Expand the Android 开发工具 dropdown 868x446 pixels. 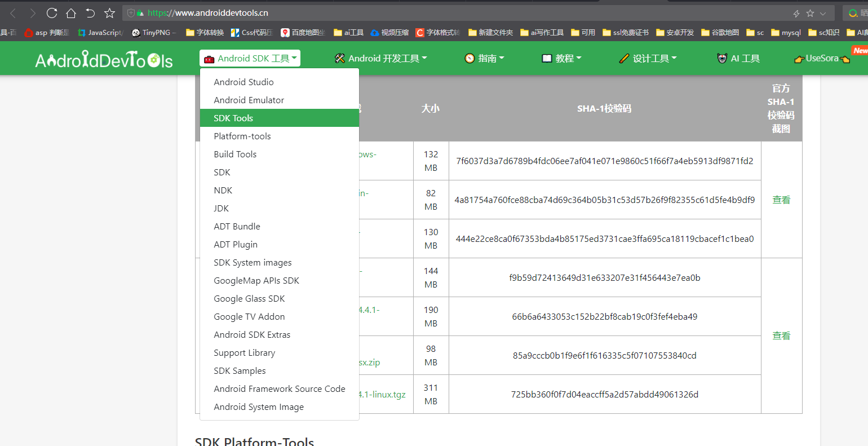[x=381, y=58]
